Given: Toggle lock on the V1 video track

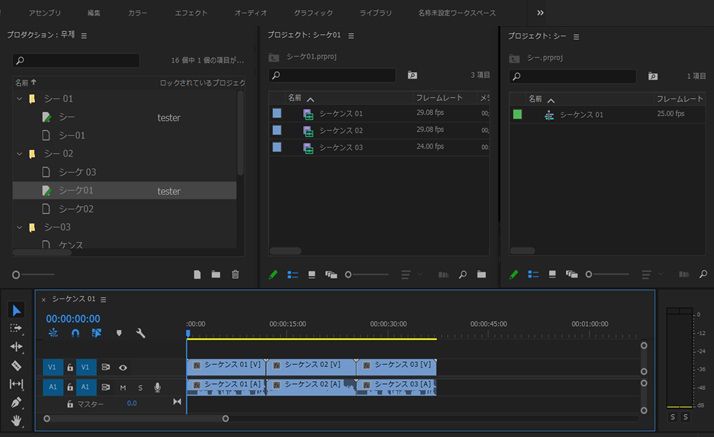Looking at the screenshot, I should tap(70, 367).
